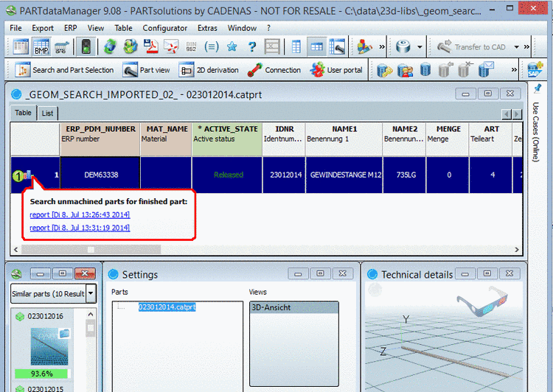Click the SAP icon
The height and width of the screenshot is (392, 553).
[535, 69]
